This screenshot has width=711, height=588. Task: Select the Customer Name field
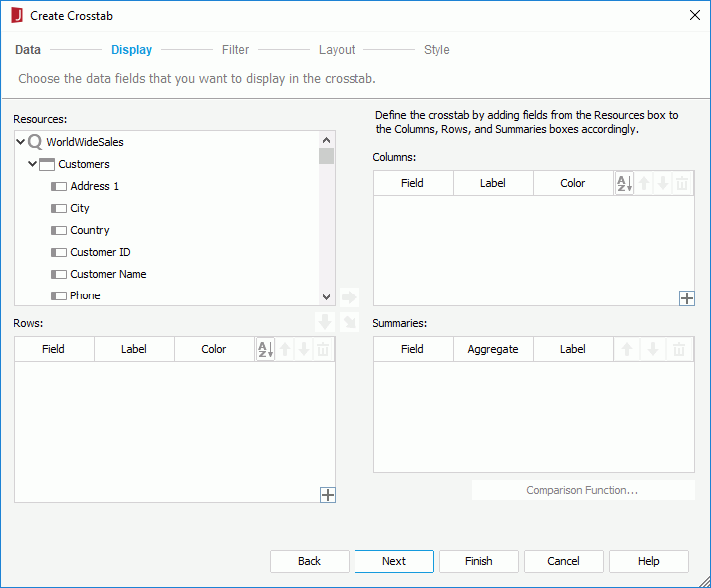click(x=108, y=274)
